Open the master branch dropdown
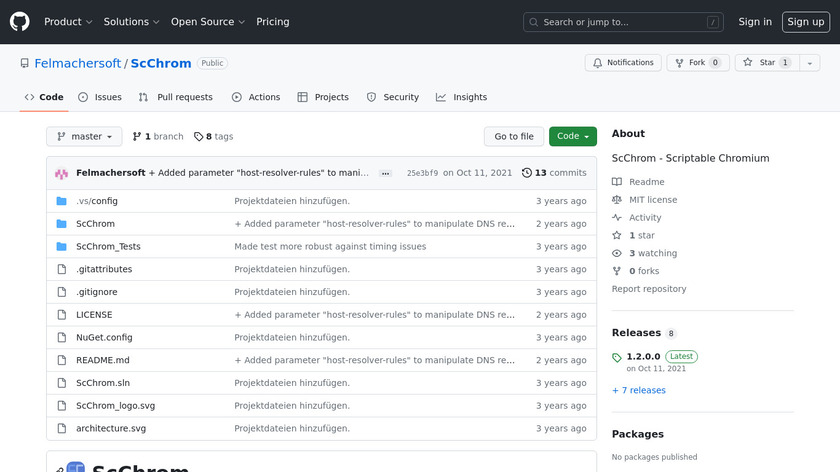This screenshot has width=840, height=472. click(x=84, y=137)
